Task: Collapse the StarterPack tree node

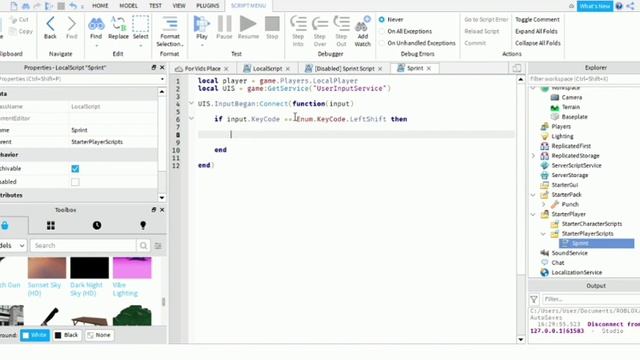Action: (533, 195)
